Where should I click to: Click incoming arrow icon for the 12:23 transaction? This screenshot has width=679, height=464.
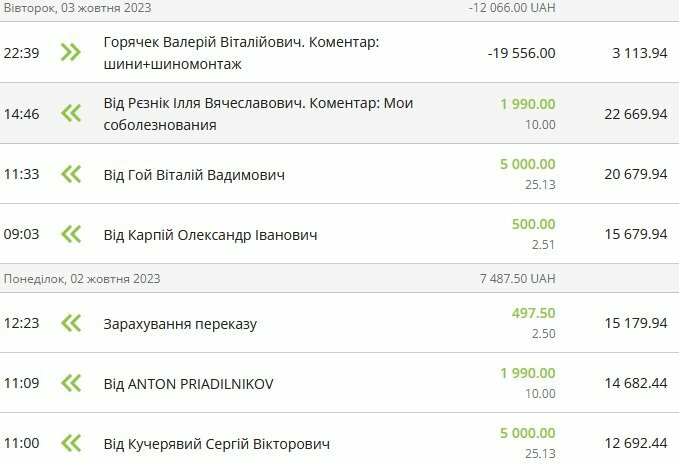70,323
